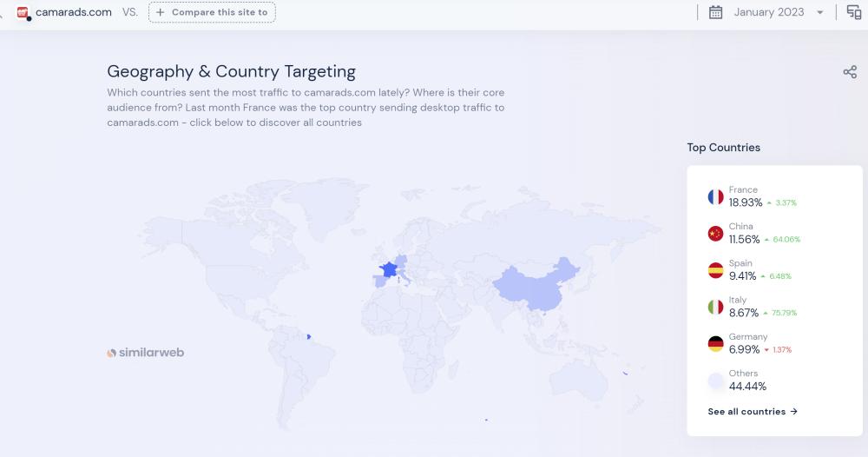The image size is (868, 457).
Task: Open the See all countries link
Action: tap(753, 412)
